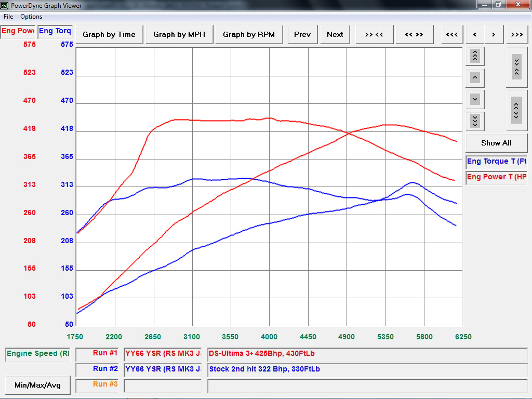Screen dimensions: 532x399
Task: Select the Run #2 label
Action: tap(97, 369)
